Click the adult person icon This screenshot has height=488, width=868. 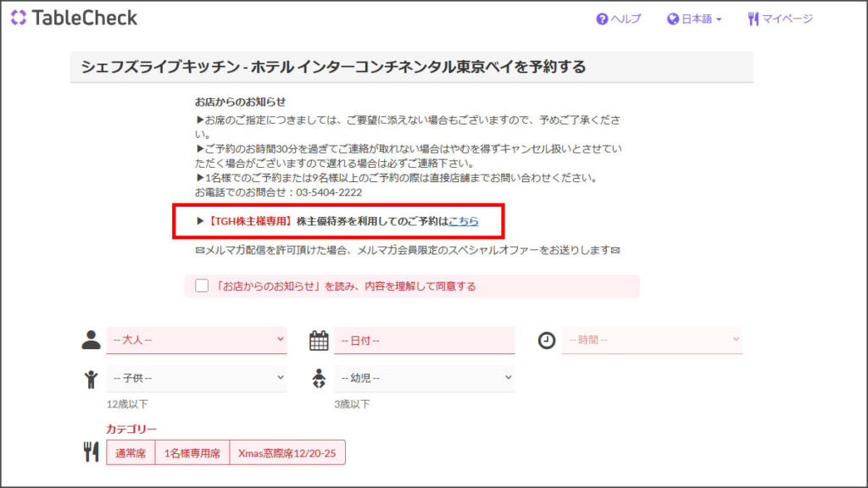pyautogui.click(x=91, y=340)
